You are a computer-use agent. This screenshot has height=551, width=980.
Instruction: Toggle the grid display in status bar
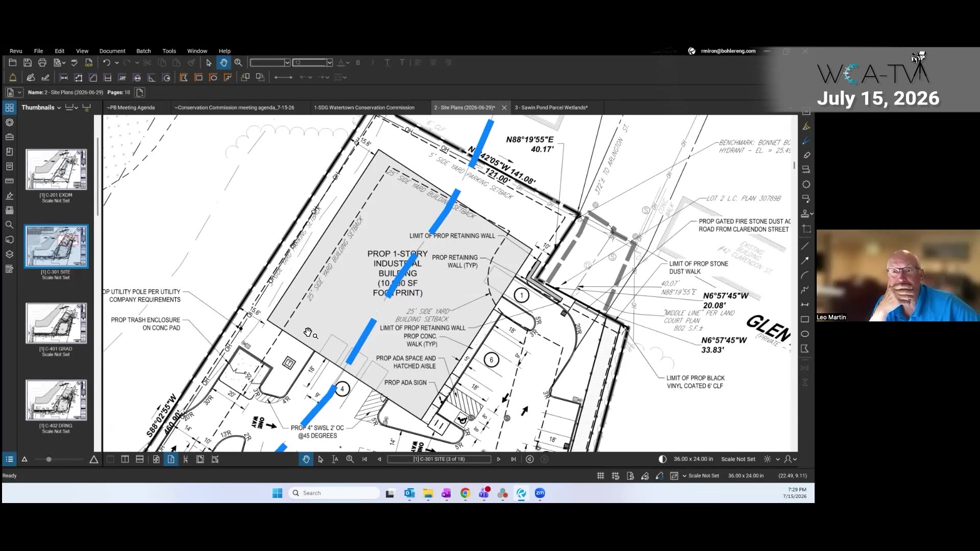coord(601,476)
